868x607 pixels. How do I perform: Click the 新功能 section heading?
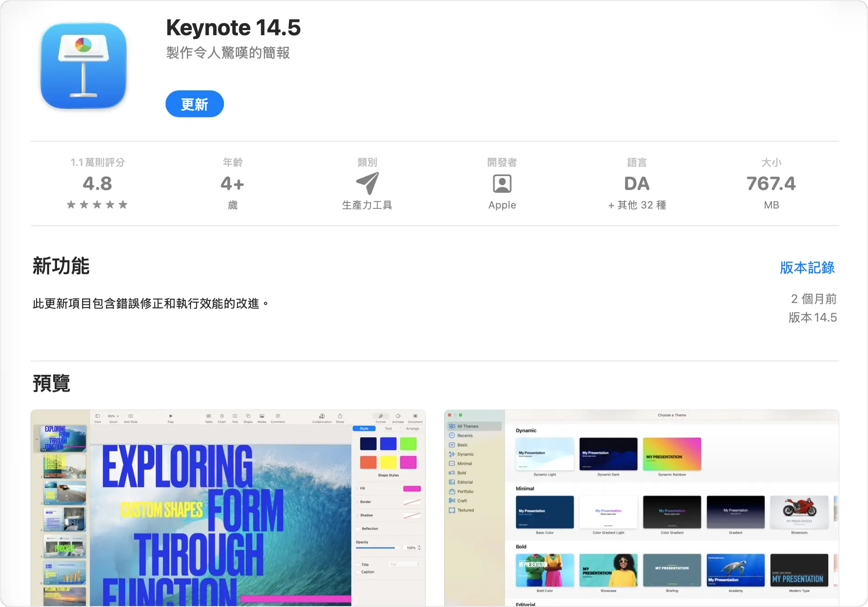pyautogui.click(x=61, y=266)
